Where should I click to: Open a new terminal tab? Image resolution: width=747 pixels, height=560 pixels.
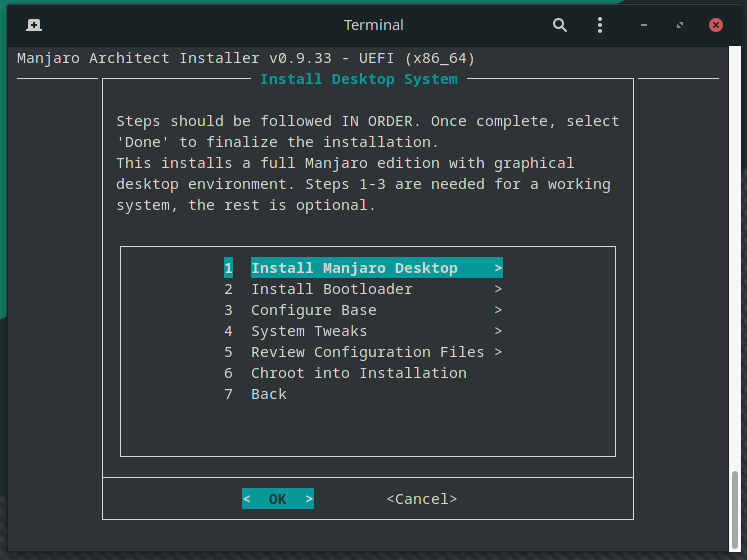tap(34, 24)
